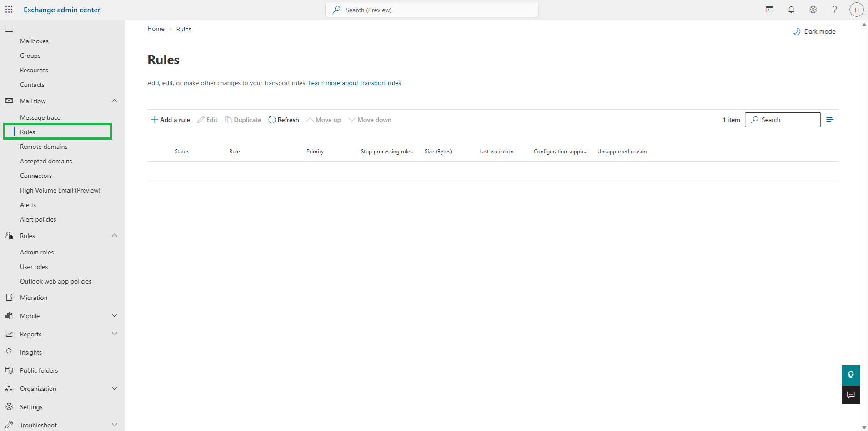Click the Migration icon in sidebar
This screenshot has width=868, height=431.
[x=9, y=297]
